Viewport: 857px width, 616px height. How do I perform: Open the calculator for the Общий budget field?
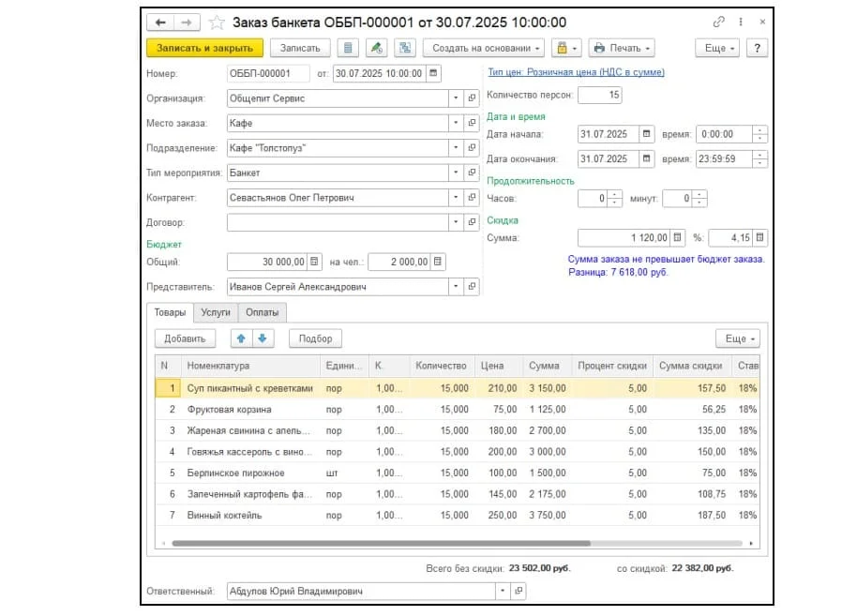(314, 262)
